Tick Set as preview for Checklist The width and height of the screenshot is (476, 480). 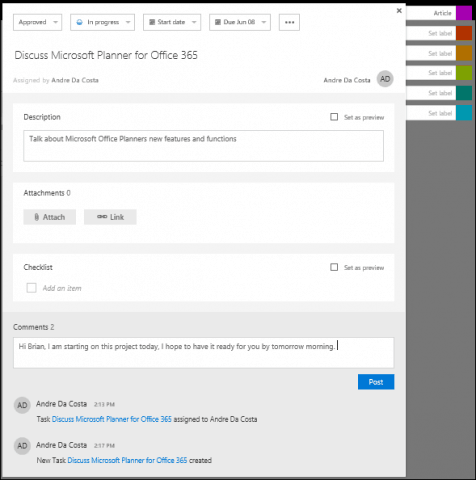point(334,267)
